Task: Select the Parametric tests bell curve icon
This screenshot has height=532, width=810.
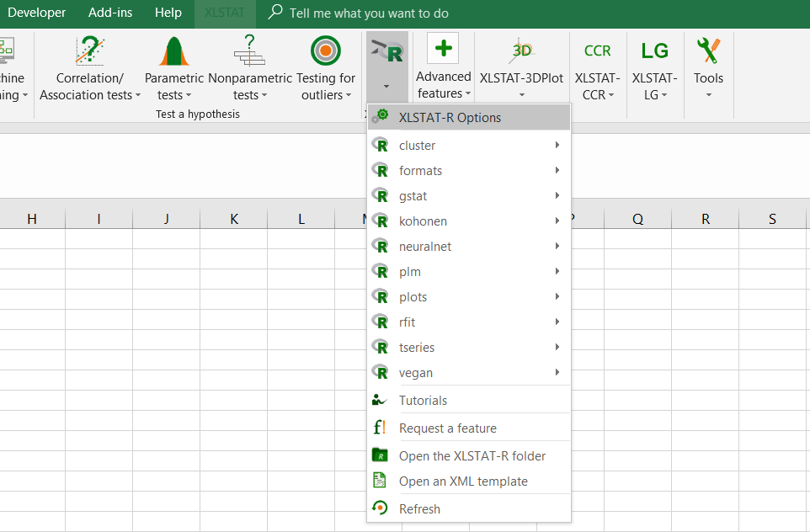Action: (174, 51)
